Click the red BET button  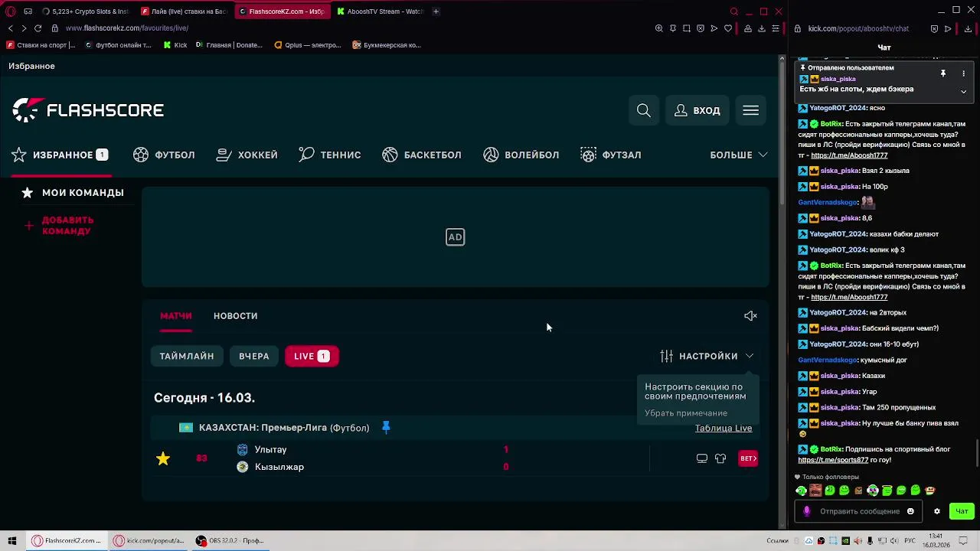[748, 458]
